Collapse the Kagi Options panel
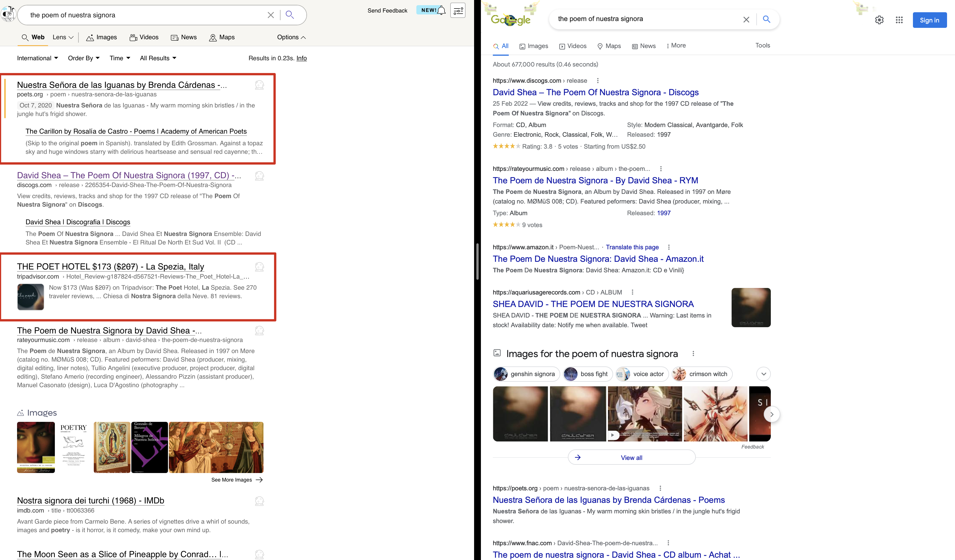The width and height of the screenshot is (955, 560). (x=291, y=37)
